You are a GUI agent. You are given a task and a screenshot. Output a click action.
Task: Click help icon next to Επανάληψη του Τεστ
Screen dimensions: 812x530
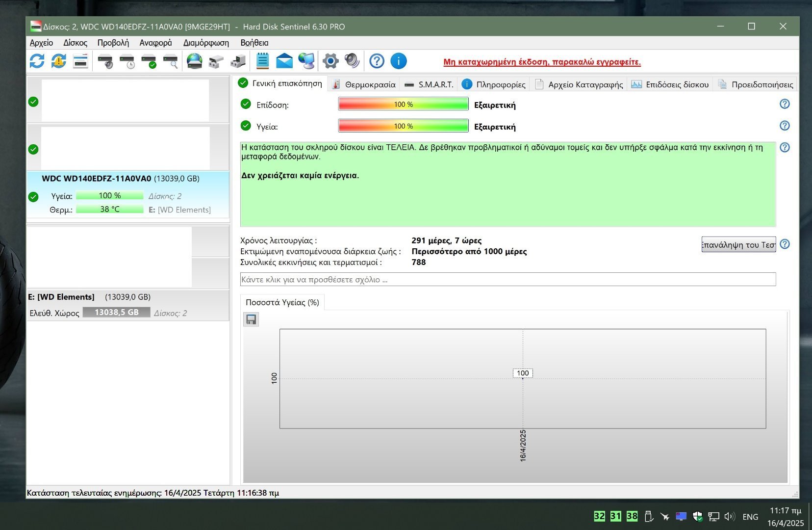785,244
